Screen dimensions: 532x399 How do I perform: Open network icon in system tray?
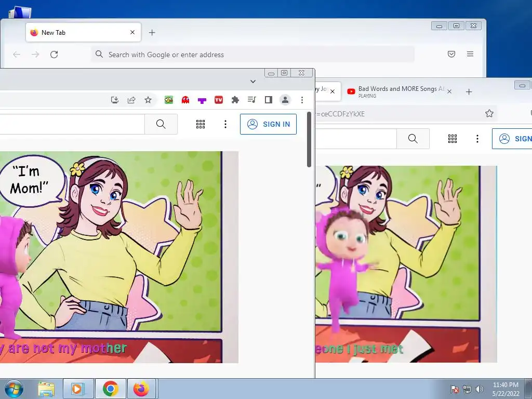tap(467, 389)
